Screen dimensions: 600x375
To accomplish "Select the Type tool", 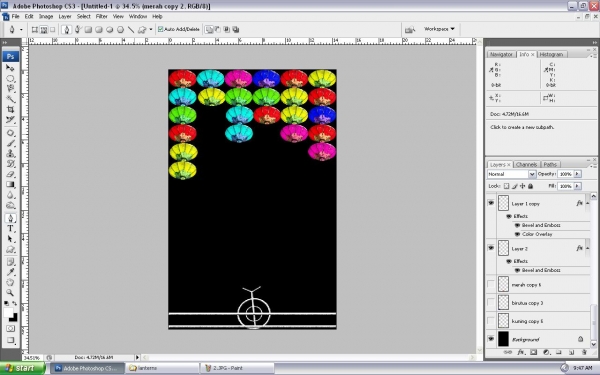I will click(10, 229).
